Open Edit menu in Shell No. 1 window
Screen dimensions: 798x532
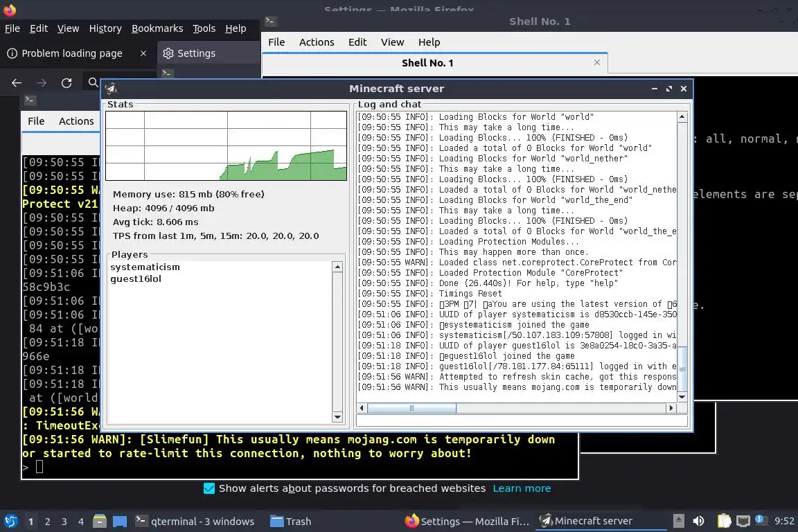(357, 42)
